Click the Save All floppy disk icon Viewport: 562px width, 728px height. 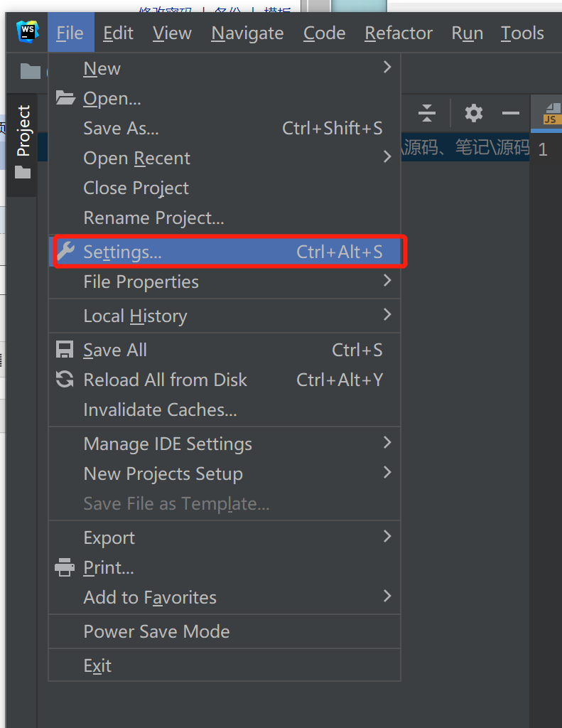65,350
